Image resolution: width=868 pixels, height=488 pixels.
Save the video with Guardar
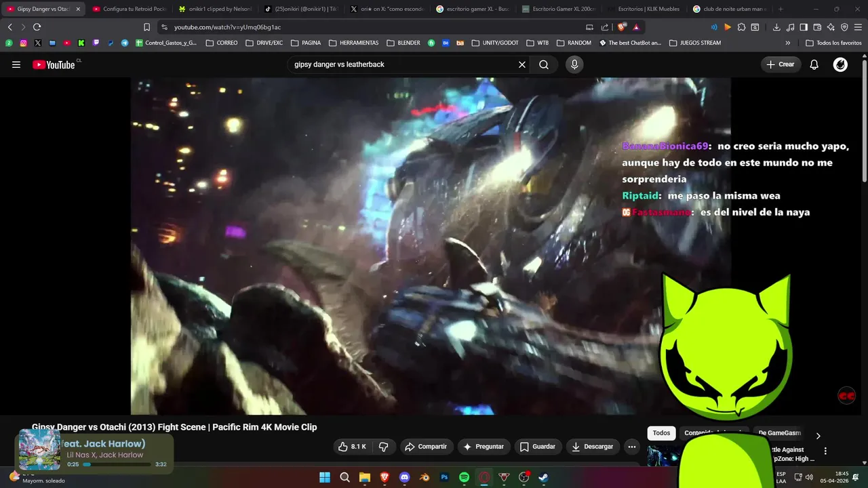[x=537, y=447]
